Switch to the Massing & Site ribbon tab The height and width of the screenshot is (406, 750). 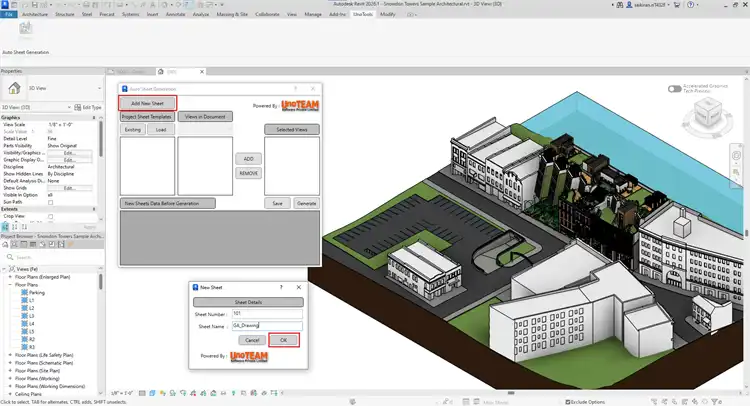[x=232, y=14]
